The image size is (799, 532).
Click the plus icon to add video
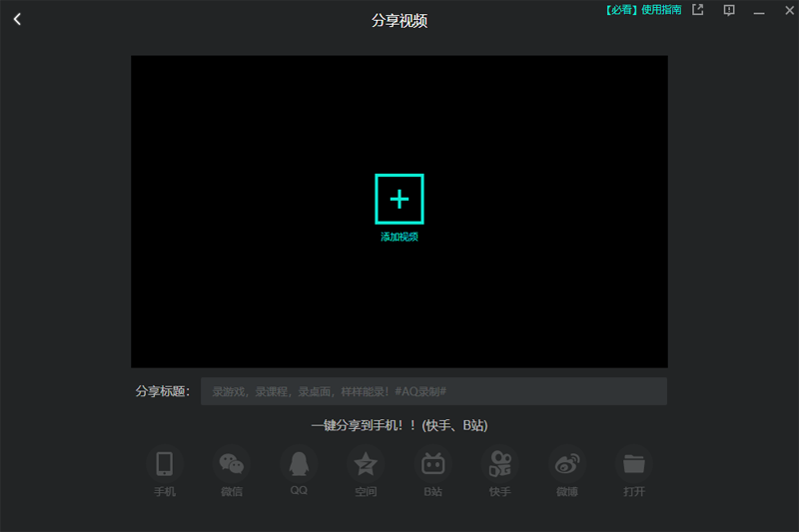click(399, 199)
